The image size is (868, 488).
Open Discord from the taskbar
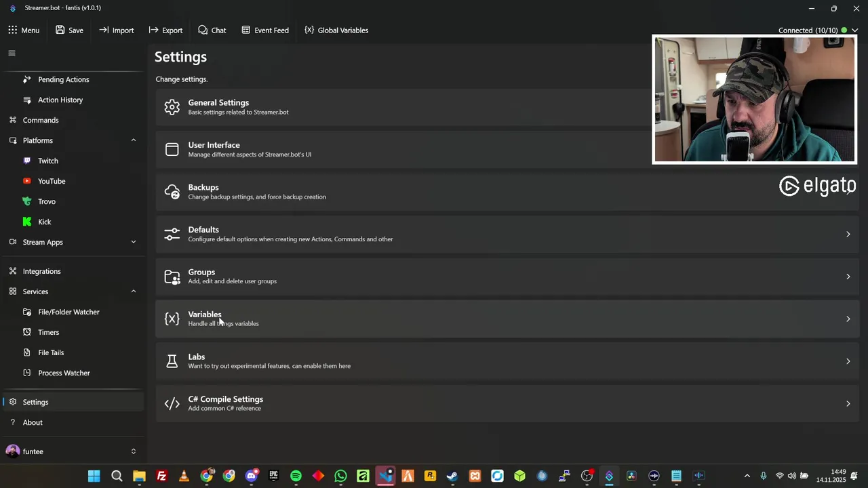(251, 476)
